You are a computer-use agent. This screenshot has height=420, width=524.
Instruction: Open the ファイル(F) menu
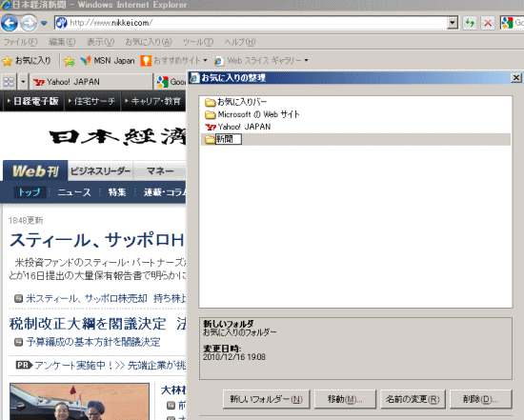tap(20, 42)
